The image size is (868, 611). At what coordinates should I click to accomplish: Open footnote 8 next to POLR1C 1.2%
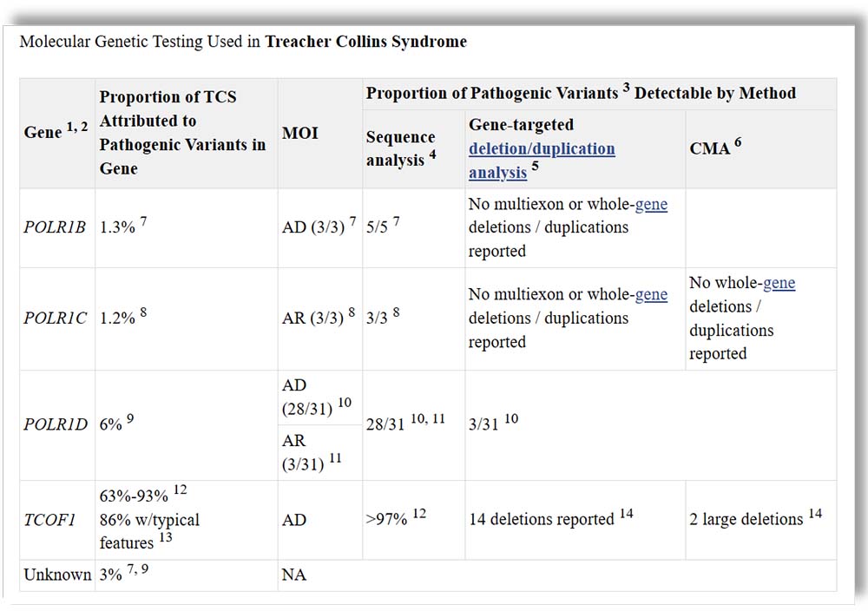143,312
